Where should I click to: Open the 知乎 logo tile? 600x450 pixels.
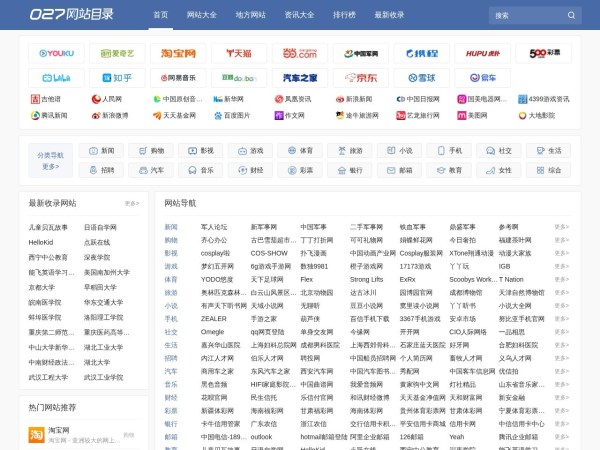[117, 78]
